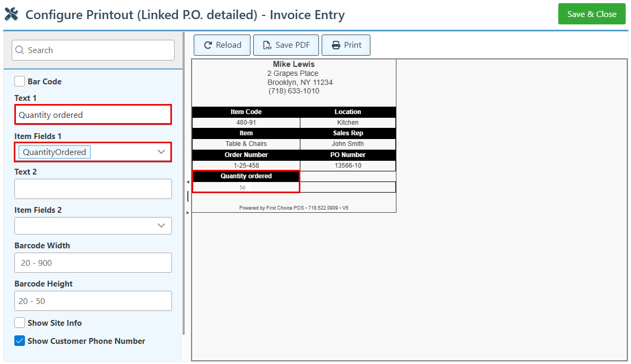Focus the Text 2 input field

(93, 189)
